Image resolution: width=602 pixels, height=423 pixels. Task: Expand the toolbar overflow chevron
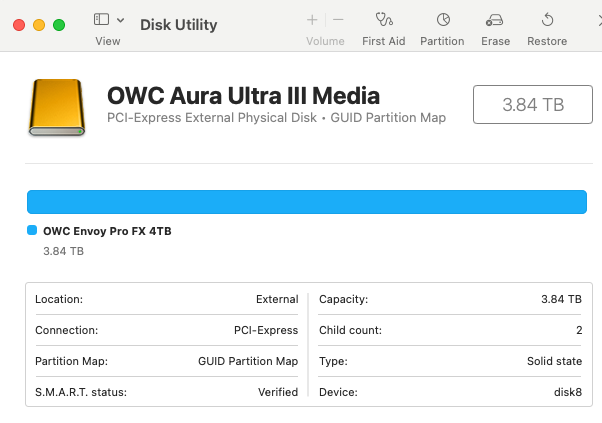(599, 20)
